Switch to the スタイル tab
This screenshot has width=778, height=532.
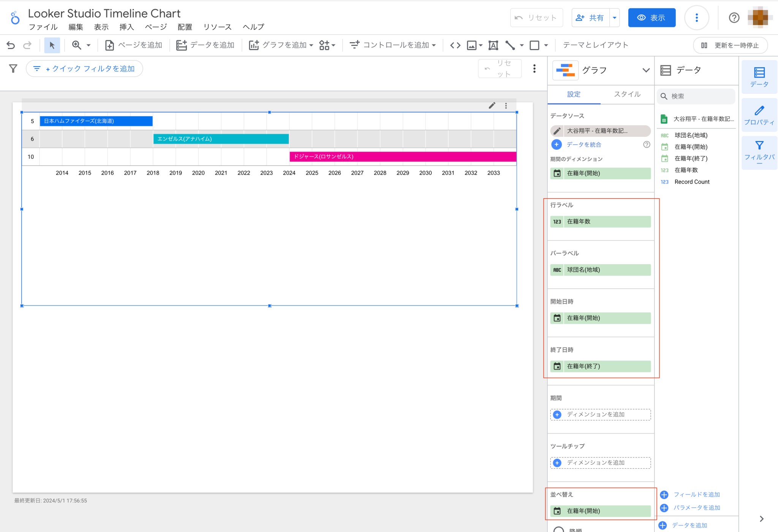tap(627, 94)
